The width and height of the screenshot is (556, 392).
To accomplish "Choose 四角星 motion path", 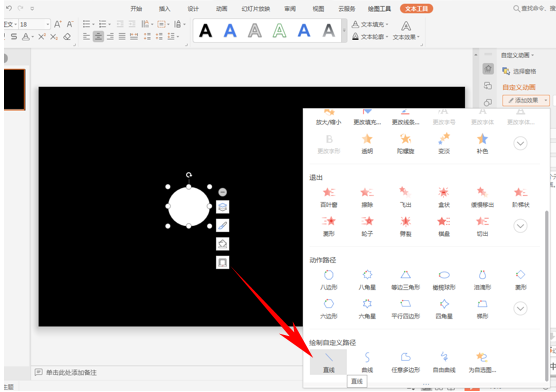I will pos(444,309).
